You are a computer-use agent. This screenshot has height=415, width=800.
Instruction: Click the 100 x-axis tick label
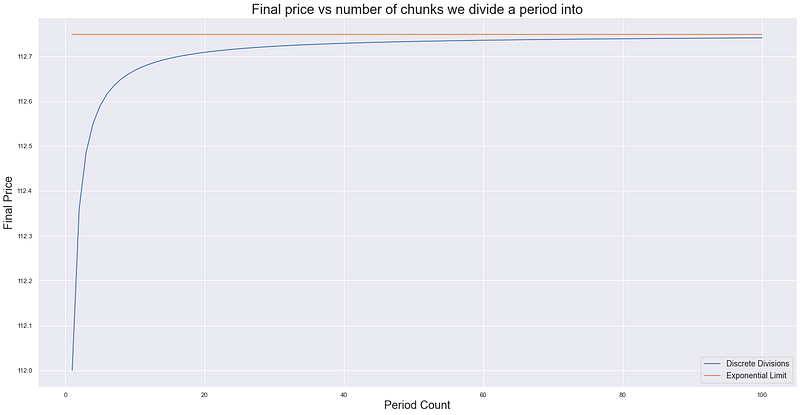tap(762, 392)
